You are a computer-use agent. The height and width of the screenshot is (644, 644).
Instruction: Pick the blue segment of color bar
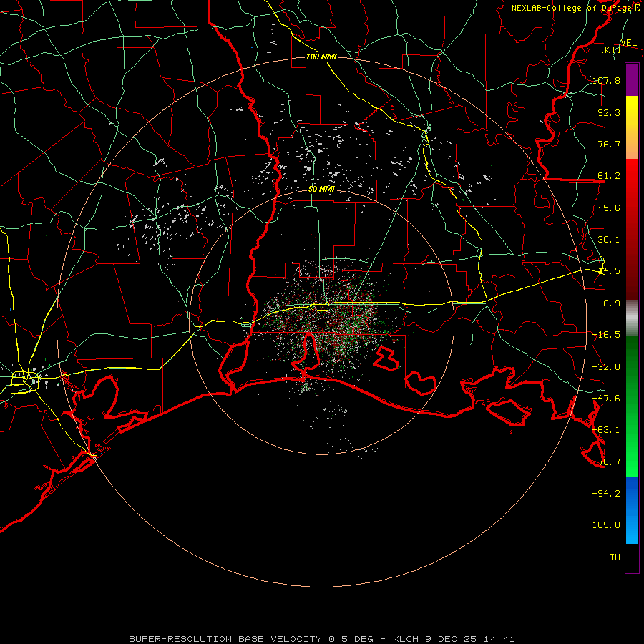pyautogui.click(x=632, y=510)
